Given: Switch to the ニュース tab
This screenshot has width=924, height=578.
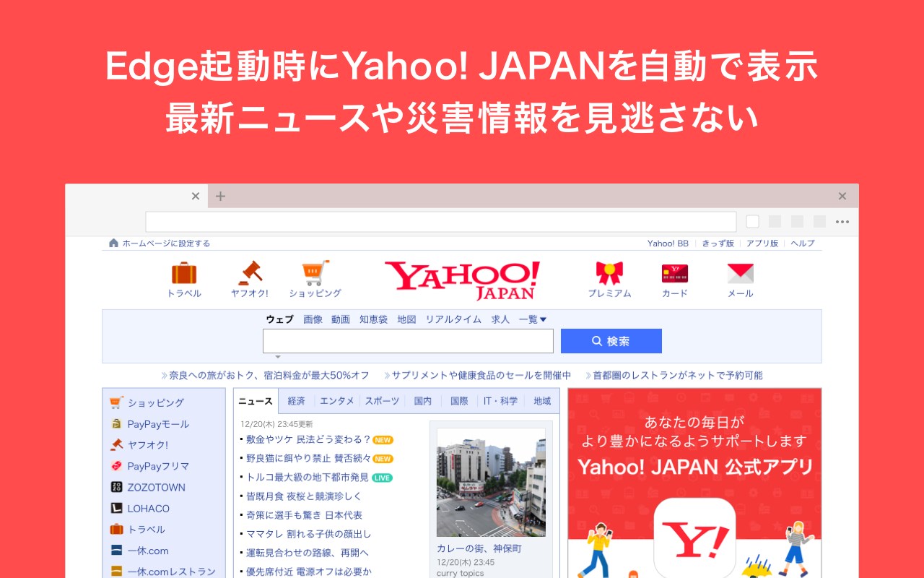Looking at the screenshot, I should coord(256,401).
